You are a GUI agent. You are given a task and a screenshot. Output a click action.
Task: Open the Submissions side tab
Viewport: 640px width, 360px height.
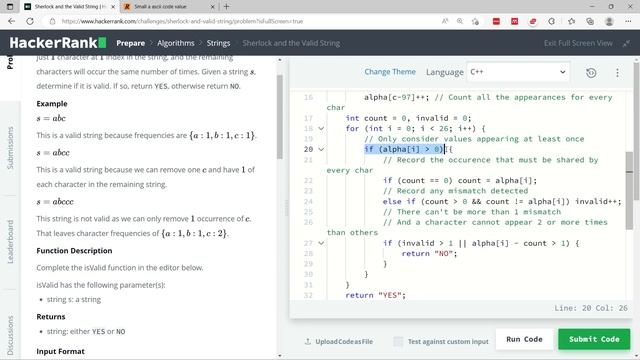[x=10, y=148]
